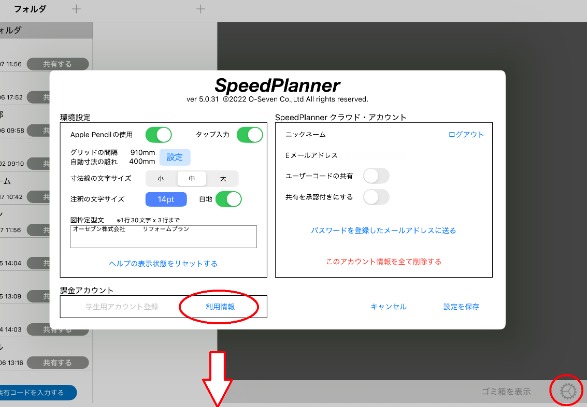Click inside the 図枠定型文 text box
This screenshot has height=407, width=587.
163,236
